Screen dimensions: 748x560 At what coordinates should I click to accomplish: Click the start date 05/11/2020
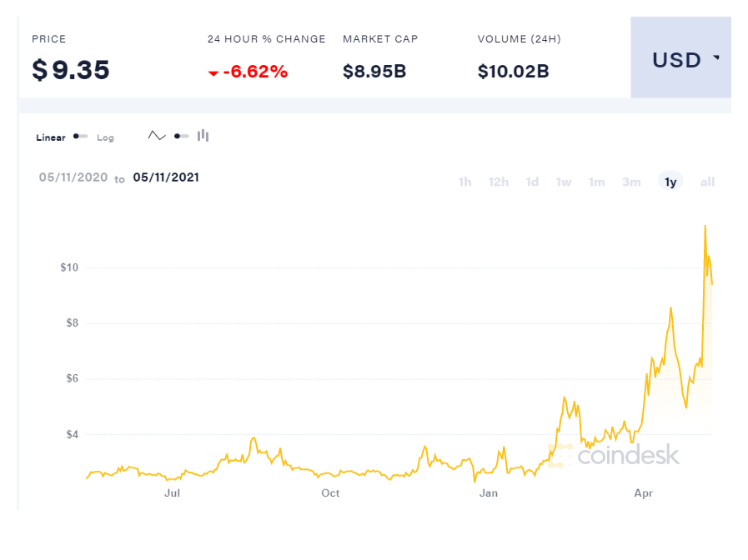point(73,177)
